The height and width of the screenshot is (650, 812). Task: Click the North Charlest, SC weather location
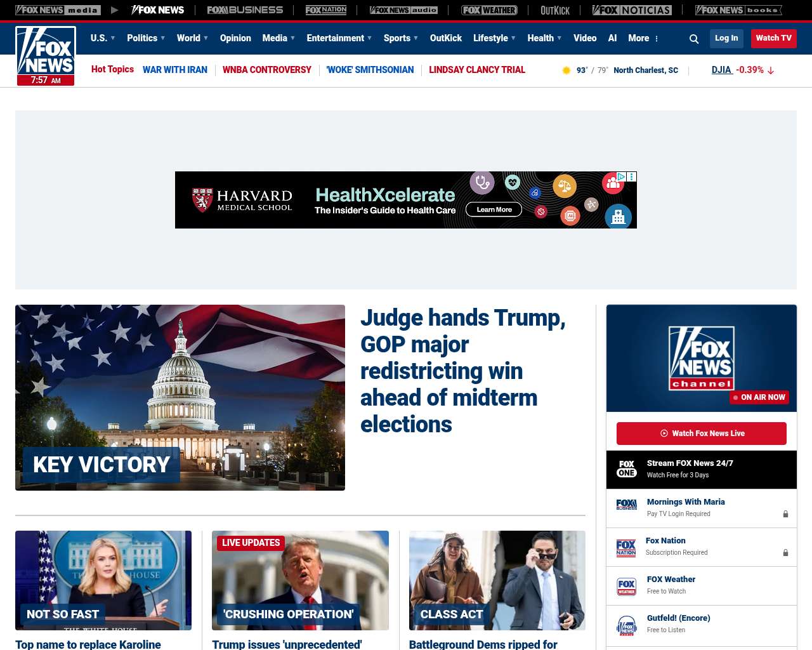pyautogui.click(x=646, y=70)
